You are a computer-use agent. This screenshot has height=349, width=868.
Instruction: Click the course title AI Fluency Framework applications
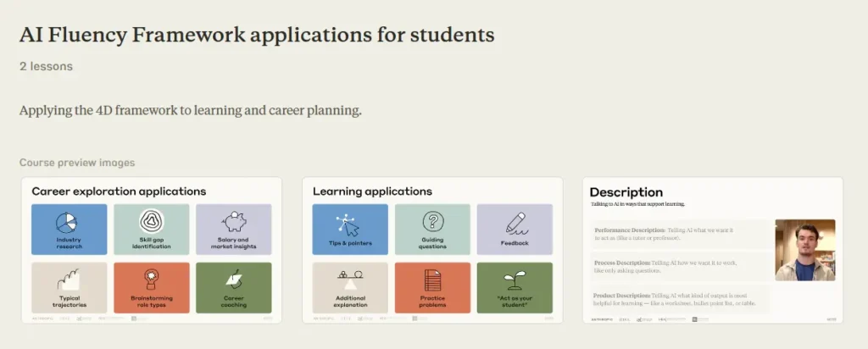pyautogui.click(x=257, y=35)
